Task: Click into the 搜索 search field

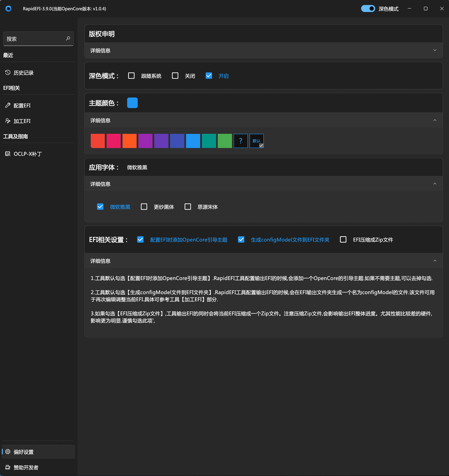Action: point(33,39)
